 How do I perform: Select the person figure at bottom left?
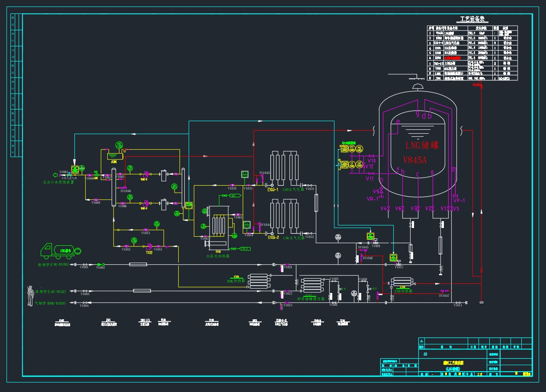click(x=30, y=296)
